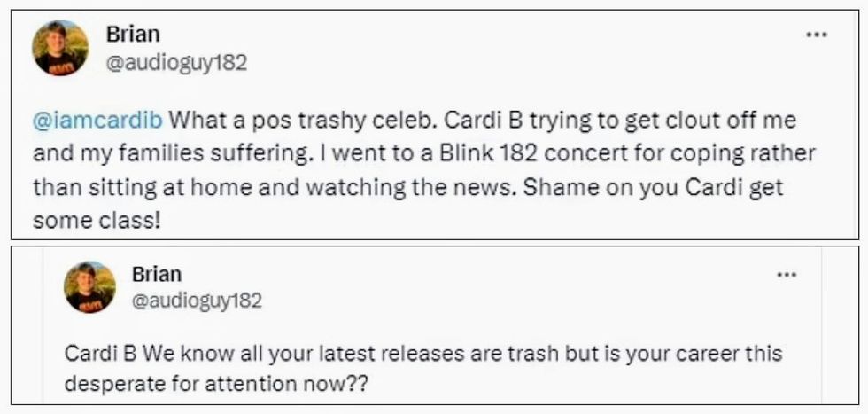Click Brian's avatar on the second tweet
The image size is (868, 414).
89,287
